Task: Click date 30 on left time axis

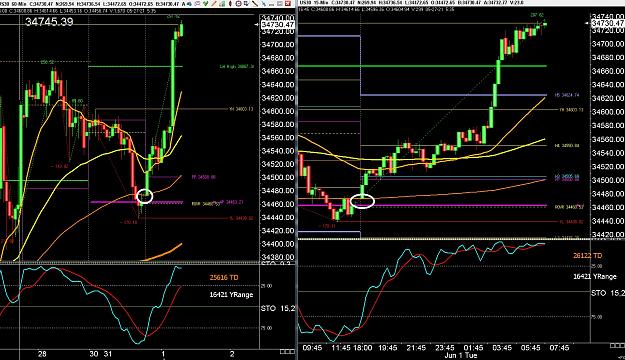Action: [x=94, y=354]
